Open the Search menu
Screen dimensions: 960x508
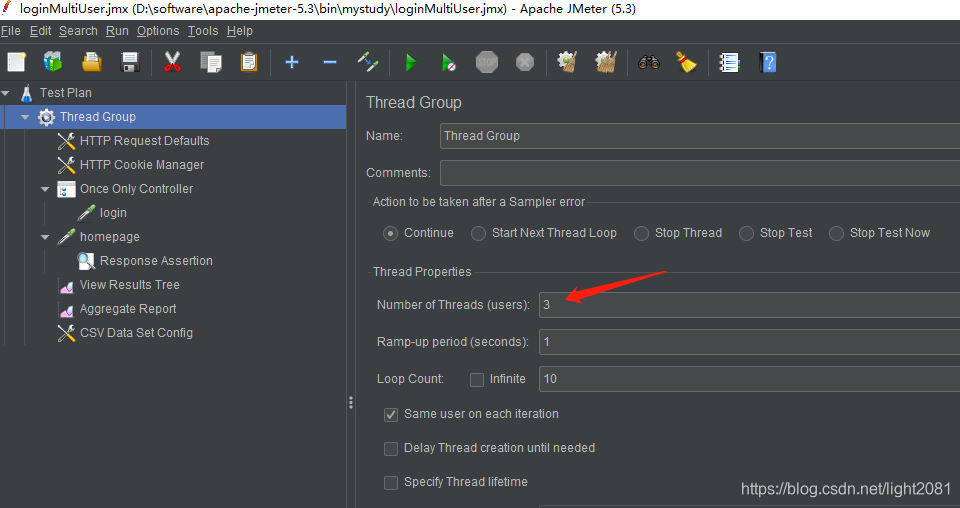point(78,31)
